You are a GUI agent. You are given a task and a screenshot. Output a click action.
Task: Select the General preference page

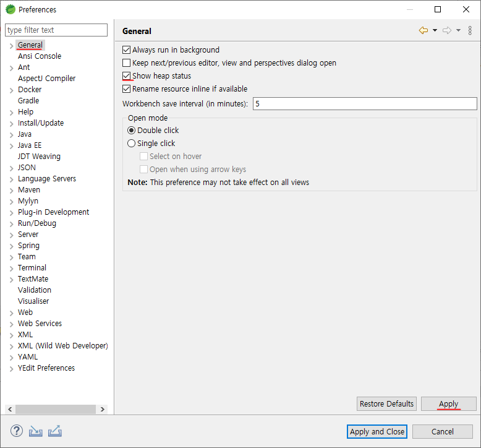30,45
